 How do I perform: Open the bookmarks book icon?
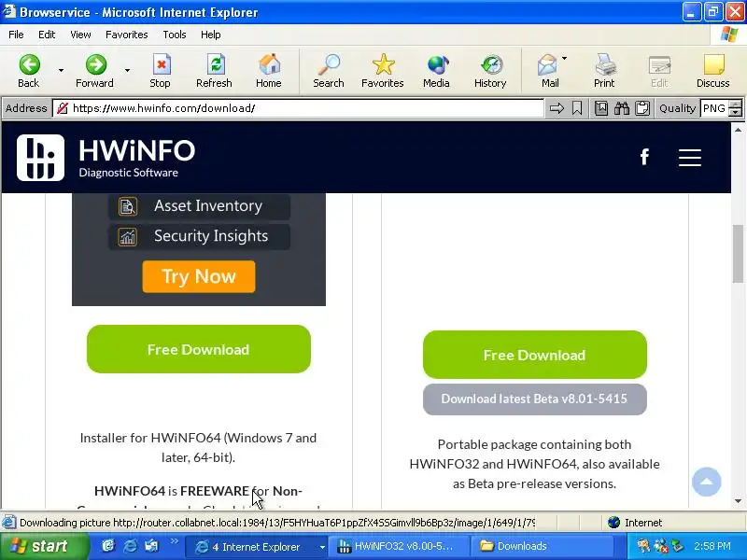(601, 108)
